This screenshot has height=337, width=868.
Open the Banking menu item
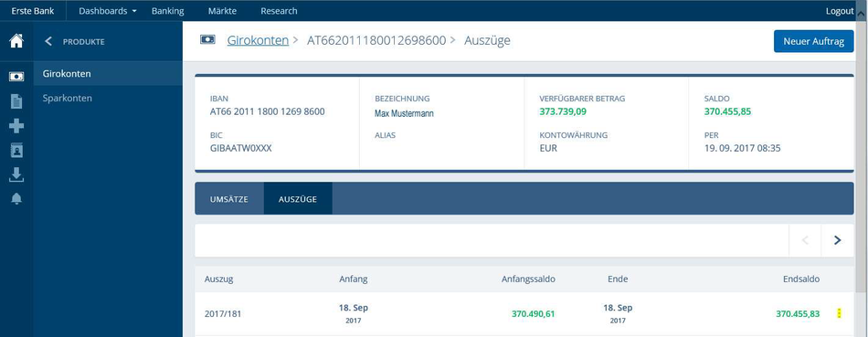168,11
